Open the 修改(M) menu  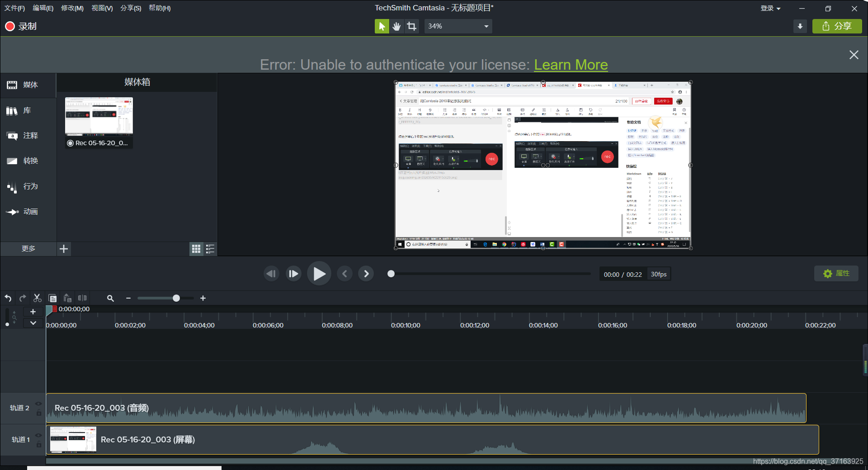click(72, 8)
